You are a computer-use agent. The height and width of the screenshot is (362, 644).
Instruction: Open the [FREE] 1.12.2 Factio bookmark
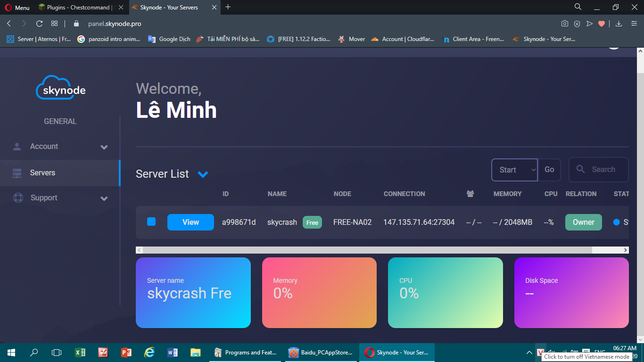pos(299,39)
